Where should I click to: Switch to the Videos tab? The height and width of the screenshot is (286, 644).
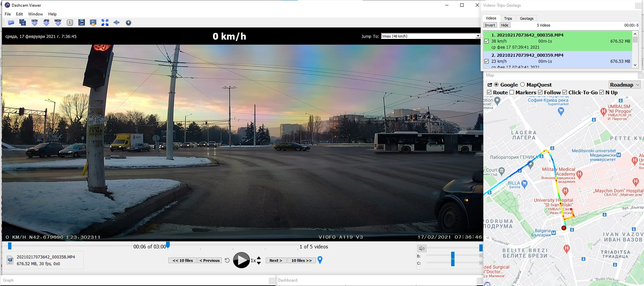coord(491,18)
